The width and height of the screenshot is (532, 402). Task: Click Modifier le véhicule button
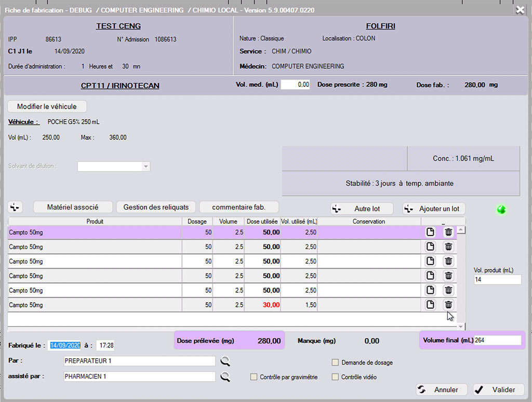click(47, 106)
